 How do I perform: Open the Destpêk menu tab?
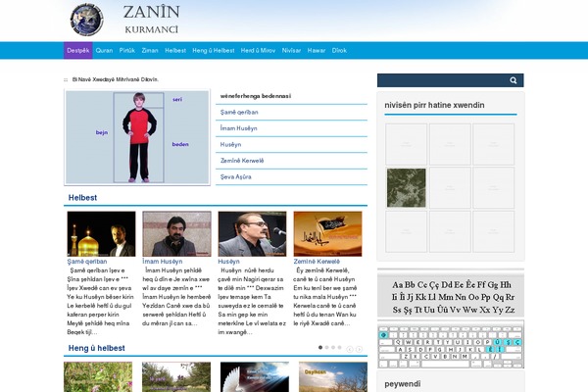click(x=78, y=50)
